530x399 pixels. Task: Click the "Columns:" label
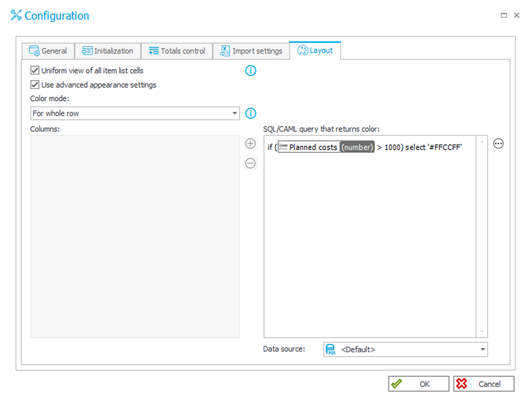click(45, 129)
